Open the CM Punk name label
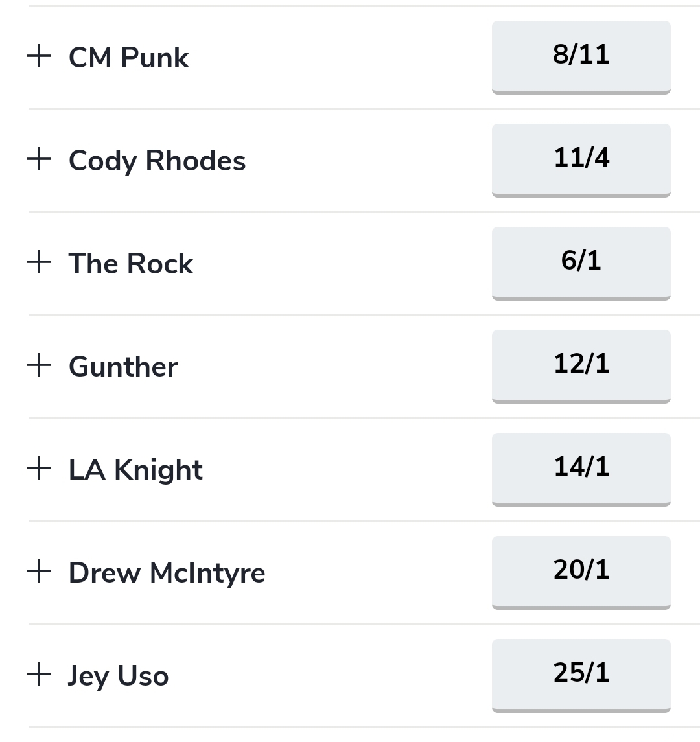Image resolution: width=700 pixels, height=742 pixels. tap(128, 58)
